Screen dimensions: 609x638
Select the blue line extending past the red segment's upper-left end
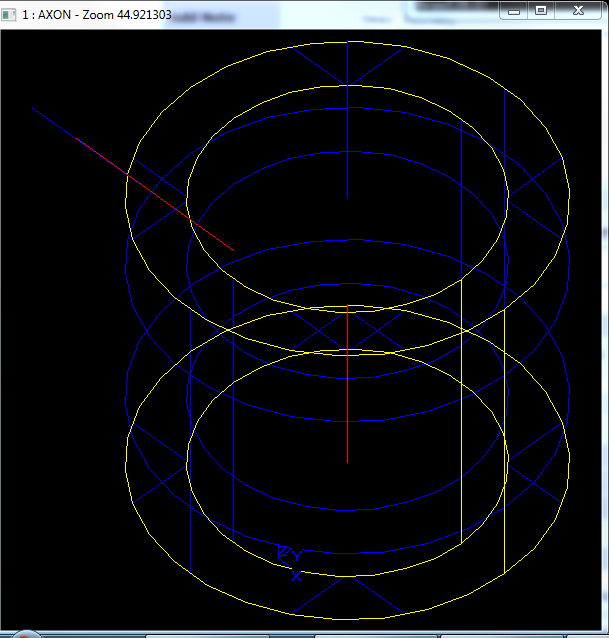pos(70,132)
